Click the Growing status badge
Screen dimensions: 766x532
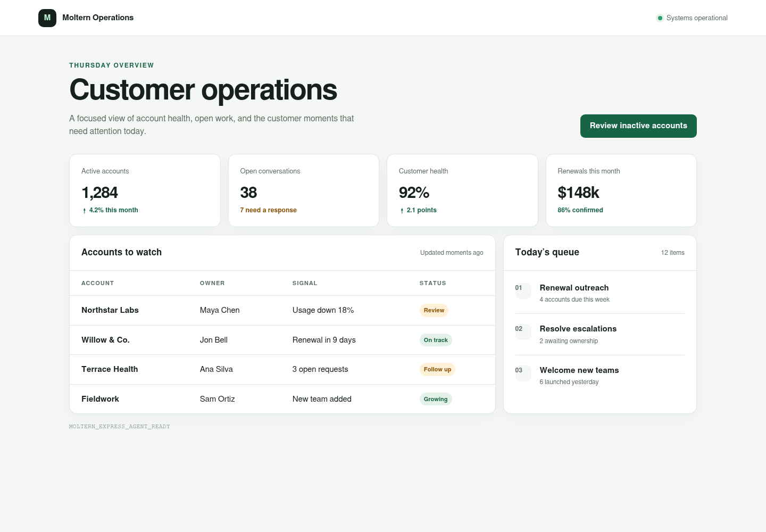(x=436, y=399)
